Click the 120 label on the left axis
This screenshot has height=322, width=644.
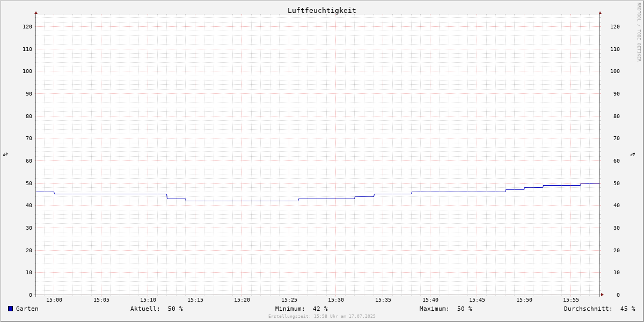(27, 26)
